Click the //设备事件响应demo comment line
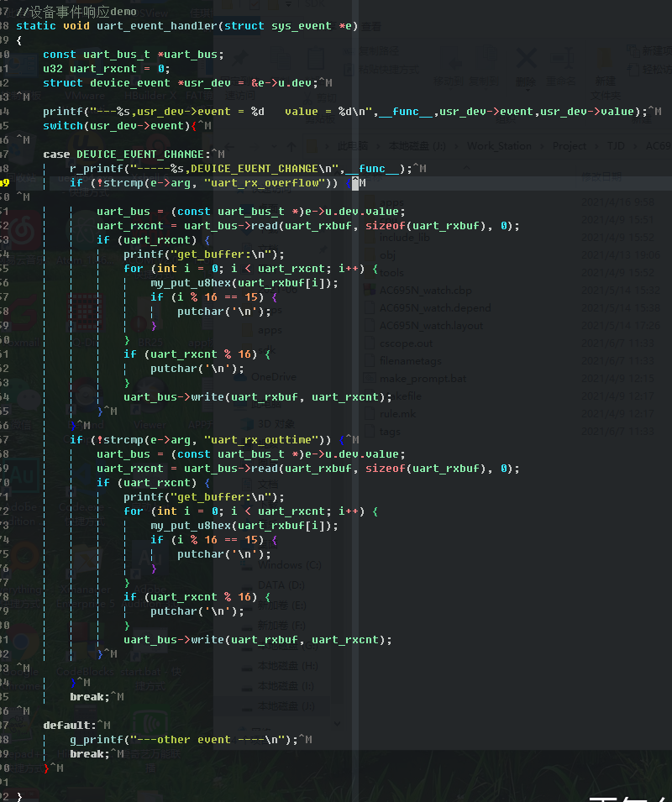Viewport: 672px width, 802px height. (76, 11)
